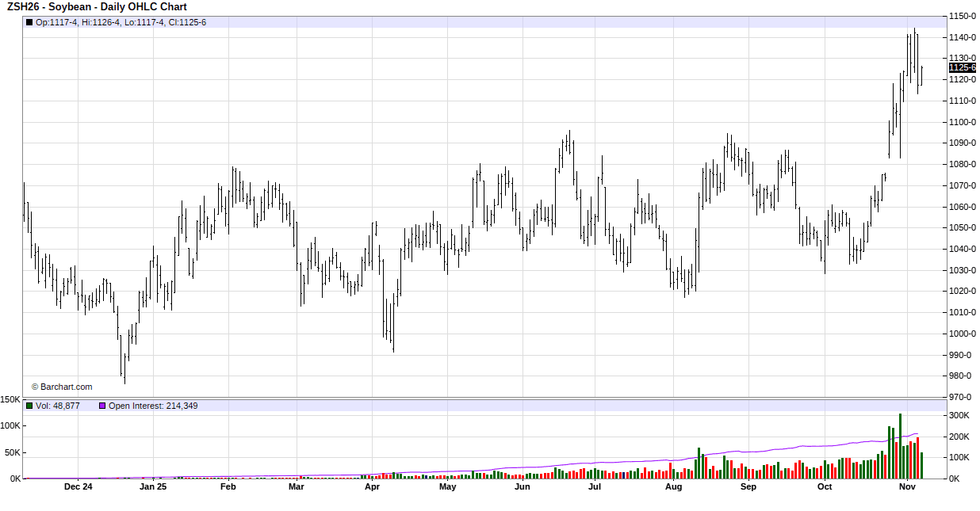Click the Open Interest: 214,349 readout text
This screenshot has height=511, width=980.
point(153,406)
